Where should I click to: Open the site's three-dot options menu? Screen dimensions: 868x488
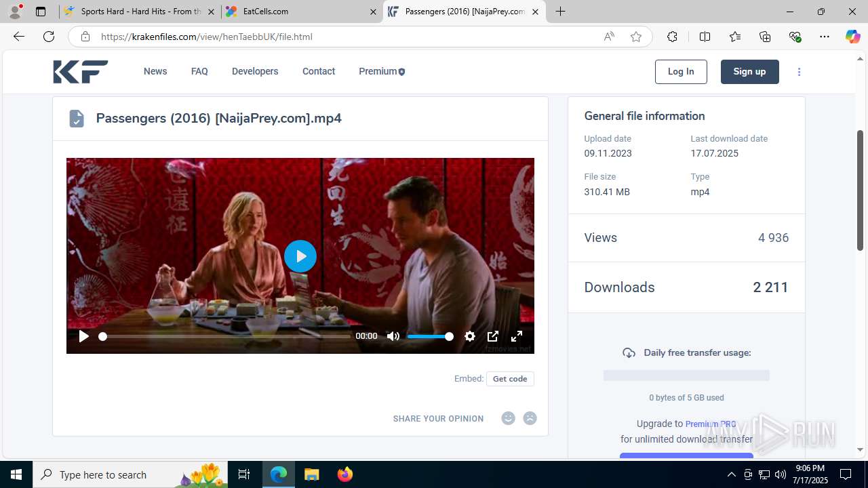pos(799,72)
